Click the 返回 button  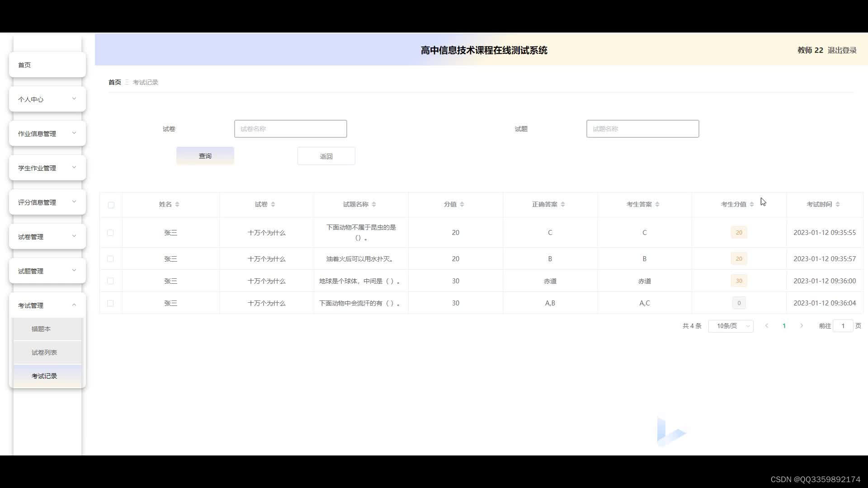point(326,156)
